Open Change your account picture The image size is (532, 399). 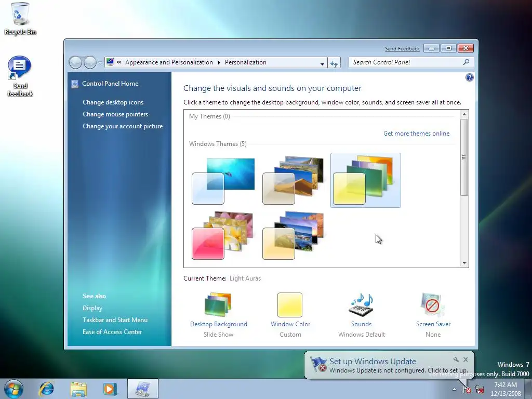(x=123, y=126)
